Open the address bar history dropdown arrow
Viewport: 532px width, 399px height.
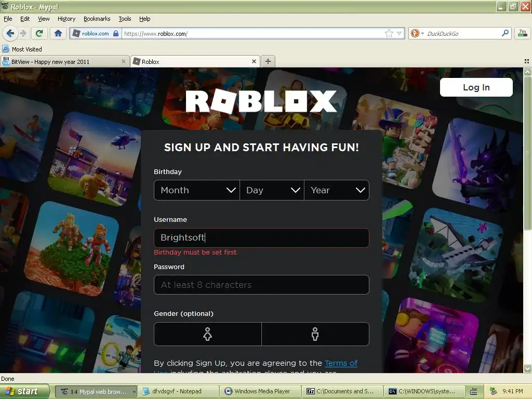point(400,33)
